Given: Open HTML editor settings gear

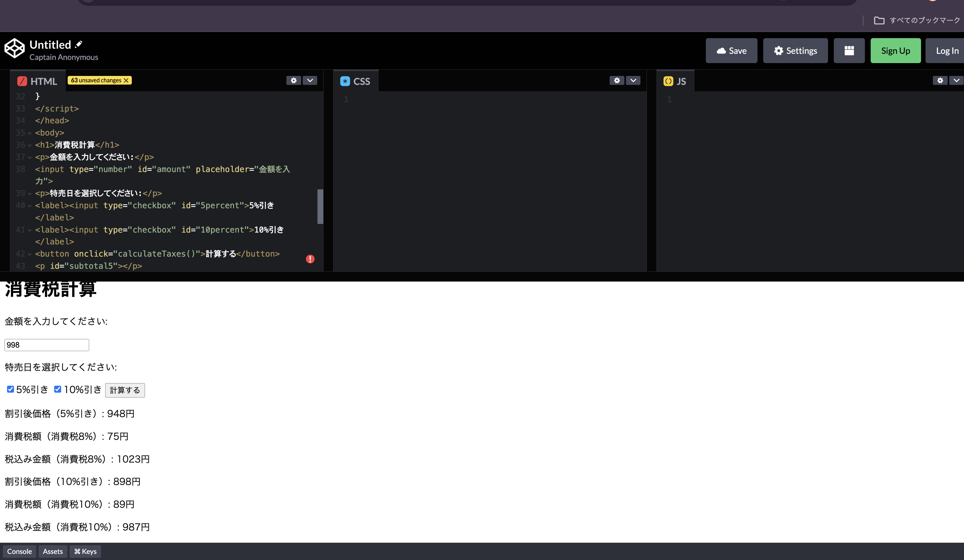Looking at the screenshot, I should point(293,80).
